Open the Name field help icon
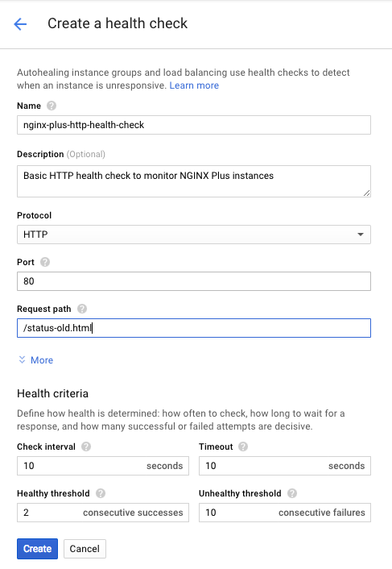The width and height of the screenshot is (392, 569). 52,106
